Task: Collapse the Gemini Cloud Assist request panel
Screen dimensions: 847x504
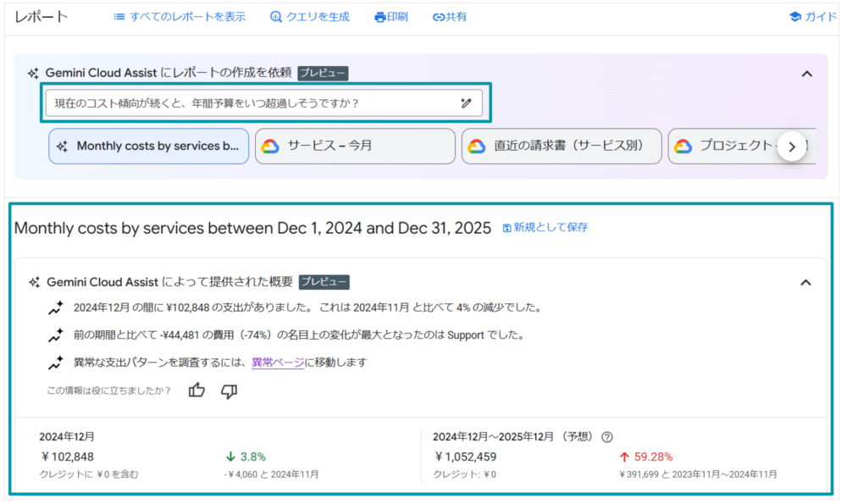Action: click(x=806, y=74)
